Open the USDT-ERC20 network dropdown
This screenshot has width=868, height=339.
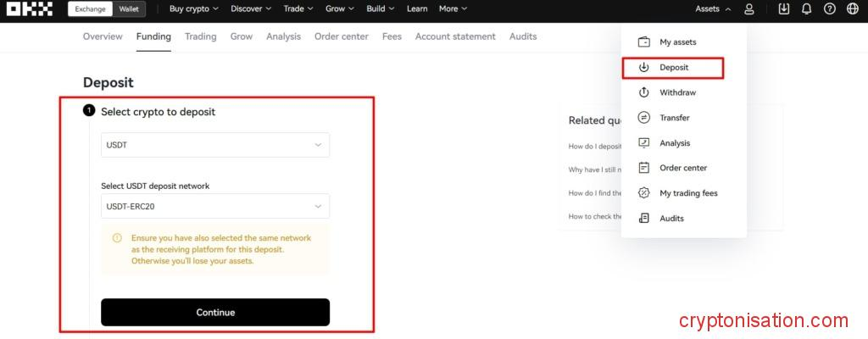click(215, 206)
